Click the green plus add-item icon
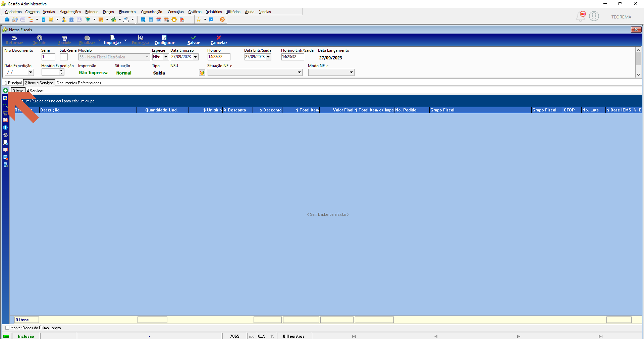This screenshot has height=339, width=644. (x=5, y=91)
